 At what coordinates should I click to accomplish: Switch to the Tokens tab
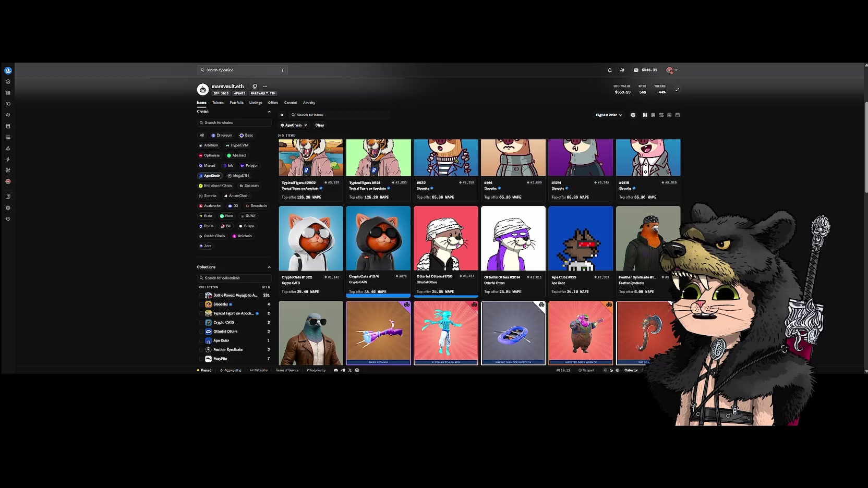click(218, 103)
